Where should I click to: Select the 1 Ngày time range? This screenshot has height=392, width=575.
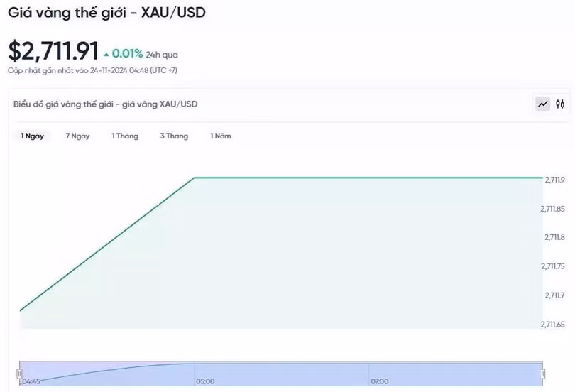[32, 136]
